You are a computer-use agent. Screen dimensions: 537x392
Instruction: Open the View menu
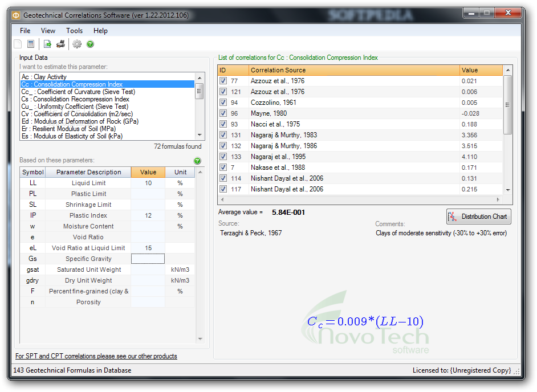tap(48, 31)
